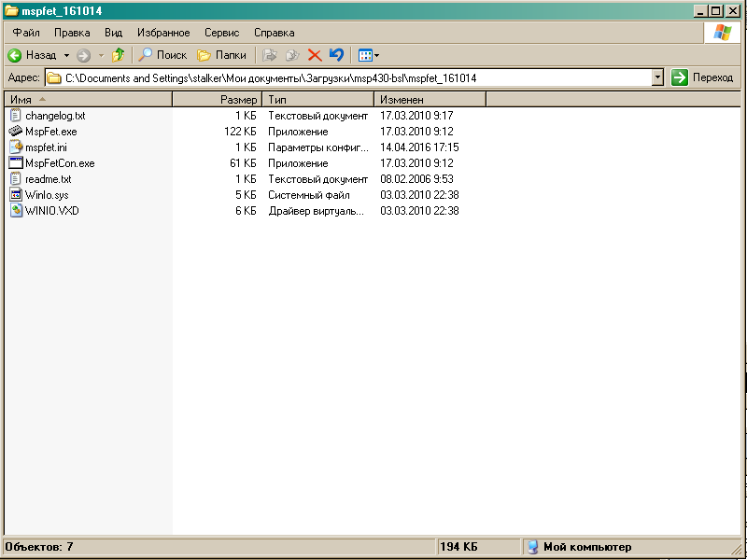Click the file name WinIo.sys
Screen dimensions: 747x560
pyautogui.click(x=47, y=195)
